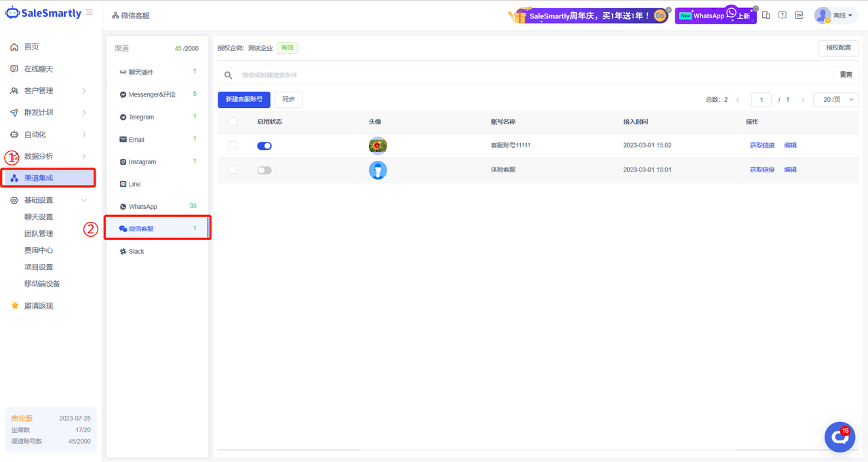Select the WhatsApp channel
Viewport: 868px width, 462px height.
pos(143,206)
